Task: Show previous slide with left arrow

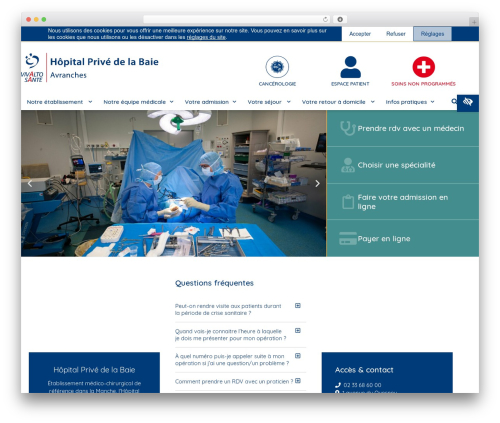Action: click(30, 183)
